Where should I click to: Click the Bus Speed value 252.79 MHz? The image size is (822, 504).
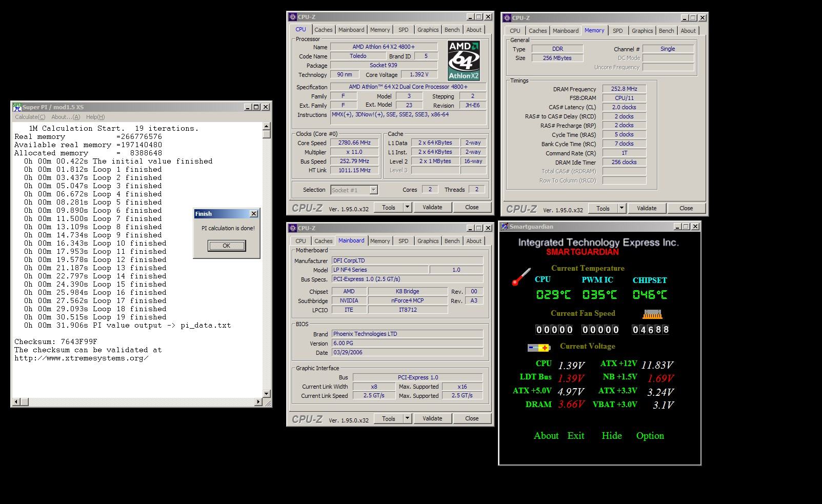click(354, 162)
